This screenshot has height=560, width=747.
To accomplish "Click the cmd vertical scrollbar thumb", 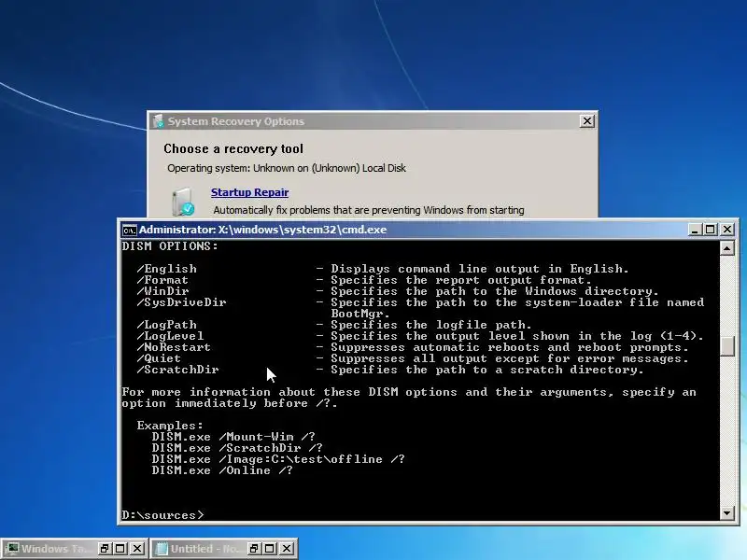I will coord(727,346).
